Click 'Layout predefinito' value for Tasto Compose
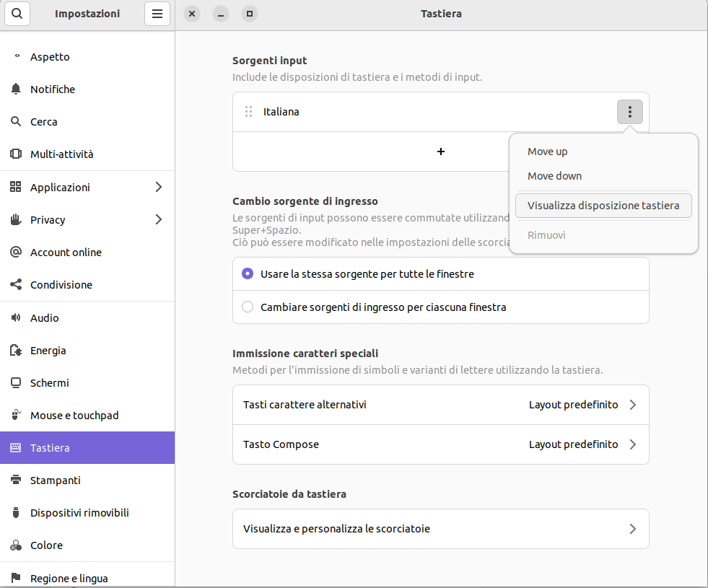This screenshot has width=708, height=588. click(574, 444)
